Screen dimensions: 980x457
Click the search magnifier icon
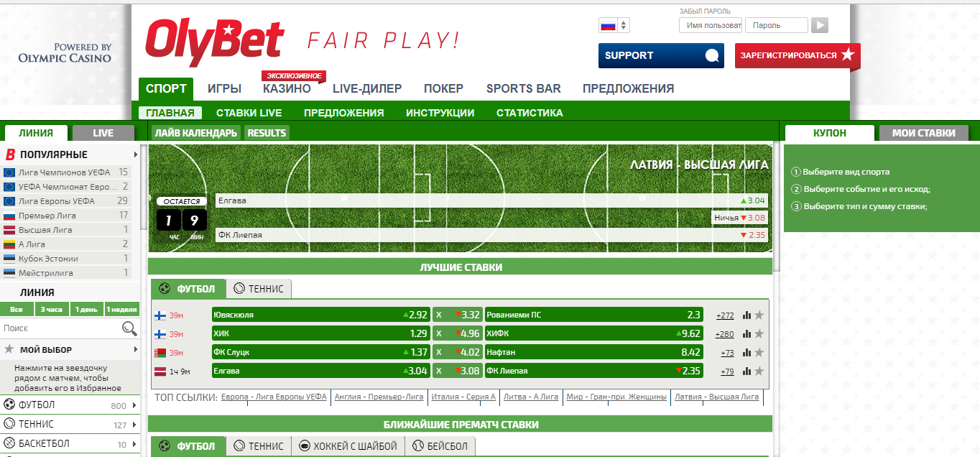(129, 328)
